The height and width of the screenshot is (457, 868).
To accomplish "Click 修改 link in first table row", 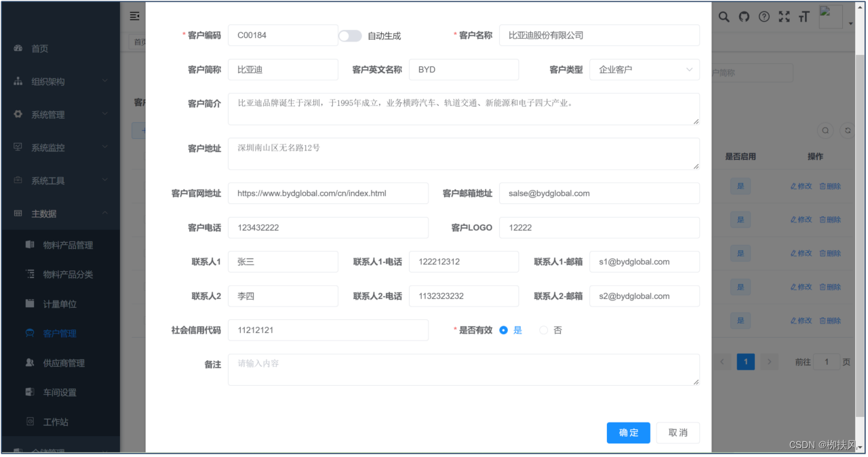I will pyautogui.click(x=801, y=186).
